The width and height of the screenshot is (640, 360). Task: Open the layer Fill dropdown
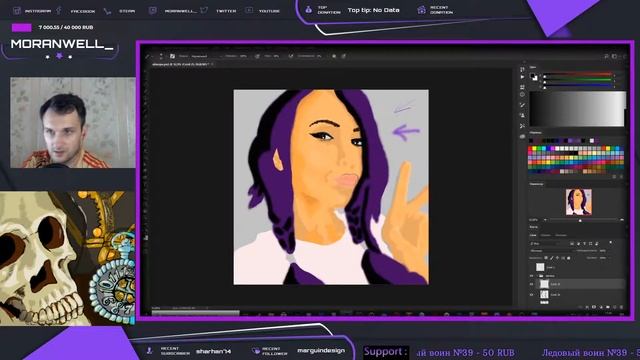[603, 258]
